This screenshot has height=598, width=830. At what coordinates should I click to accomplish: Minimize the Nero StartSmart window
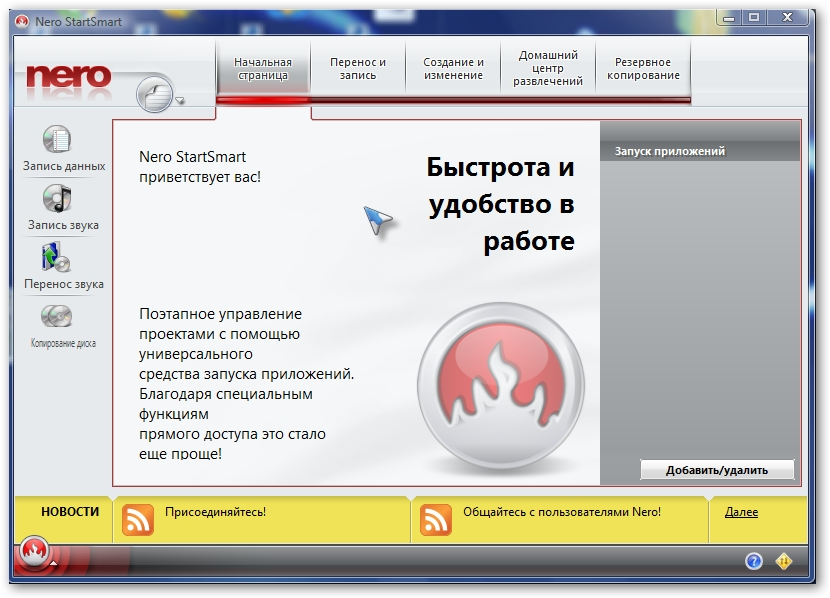[729, 18]
